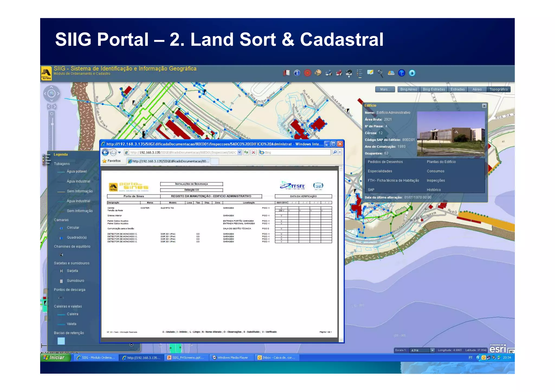Open the Escala scale dropdown arrow
555x392 pixels.
click(x=433, y=350)
